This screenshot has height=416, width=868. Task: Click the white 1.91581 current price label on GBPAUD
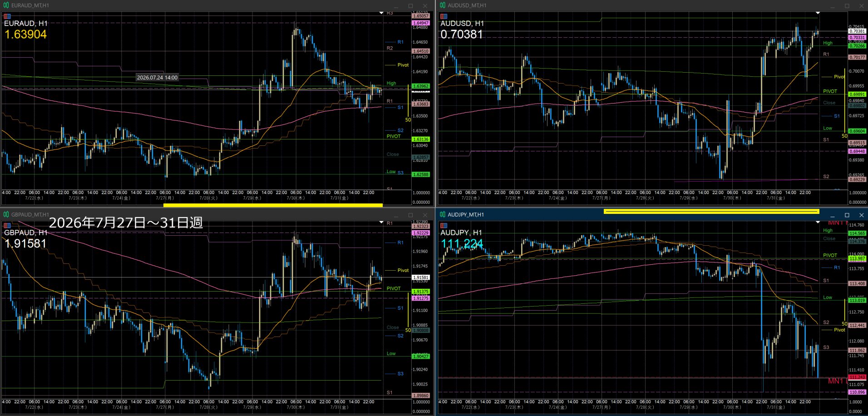421,277
